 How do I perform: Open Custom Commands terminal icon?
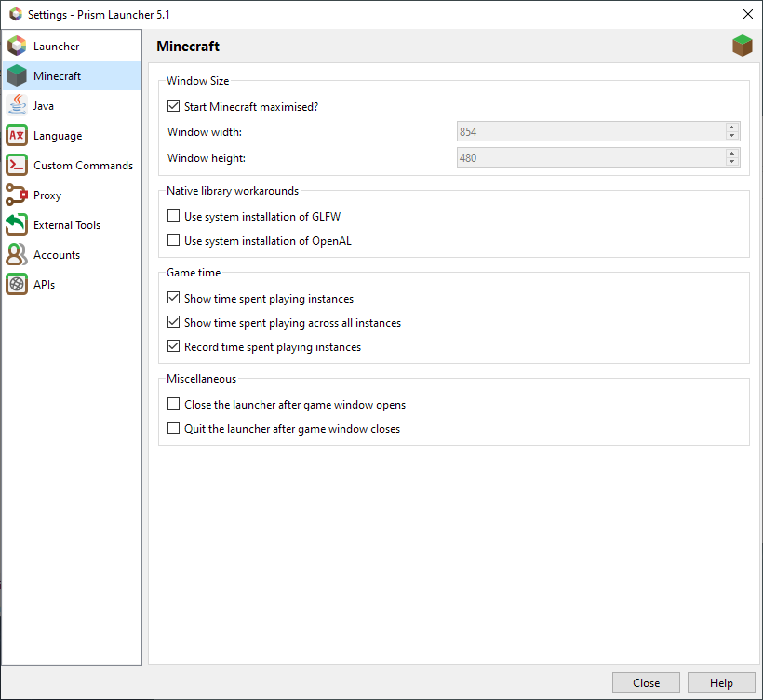pyautogui.click(x=17, y=165)
